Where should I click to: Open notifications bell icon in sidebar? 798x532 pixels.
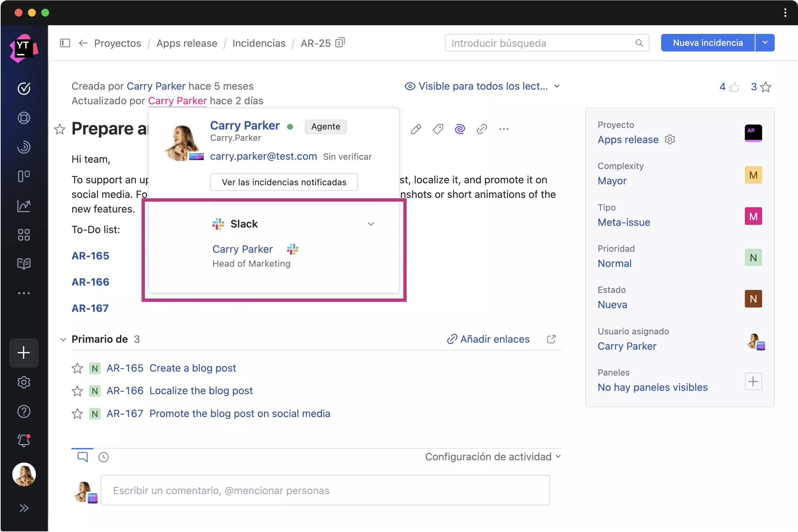pyautogui.click(x=24, y=441)
